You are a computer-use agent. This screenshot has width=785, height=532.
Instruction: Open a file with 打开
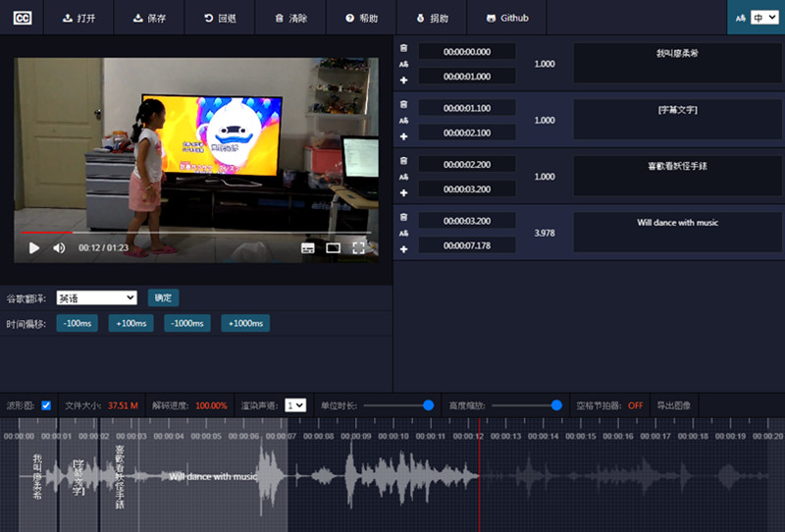pos(78,18)
